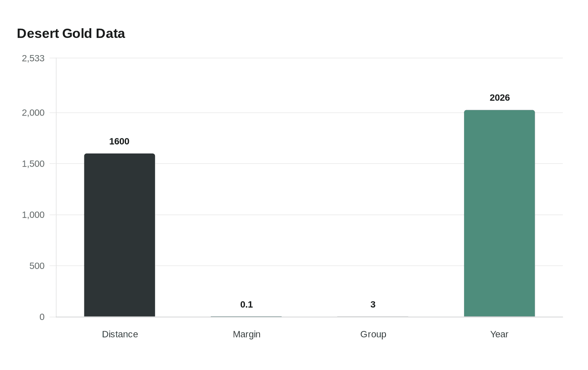Click the thin Group bar

373,316
